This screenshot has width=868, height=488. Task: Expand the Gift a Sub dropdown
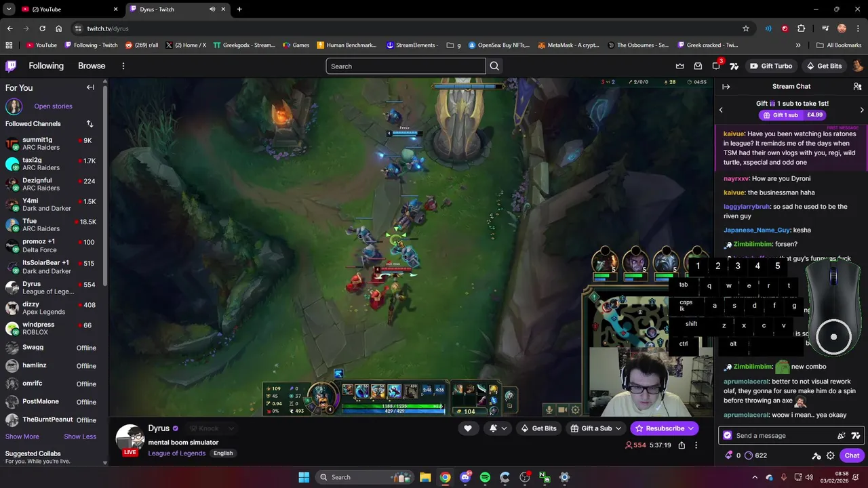point(618,428)
